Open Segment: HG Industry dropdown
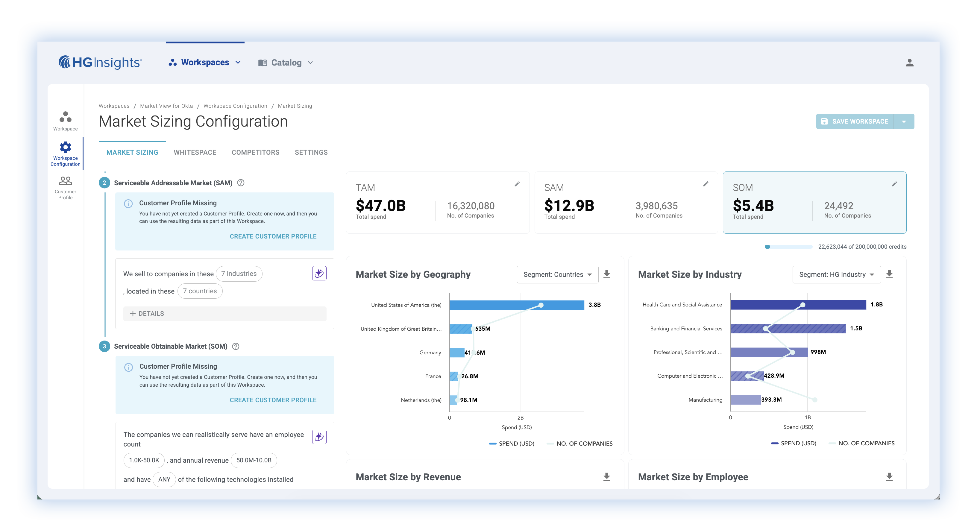Screen dimensions: 980x530 (x=836, y=275)
